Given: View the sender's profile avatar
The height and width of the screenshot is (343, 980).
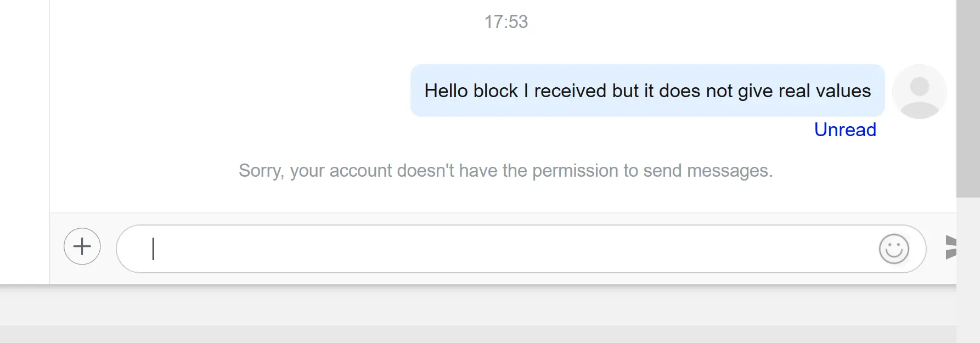Looking at the screenshot, I should coord(919,92).
